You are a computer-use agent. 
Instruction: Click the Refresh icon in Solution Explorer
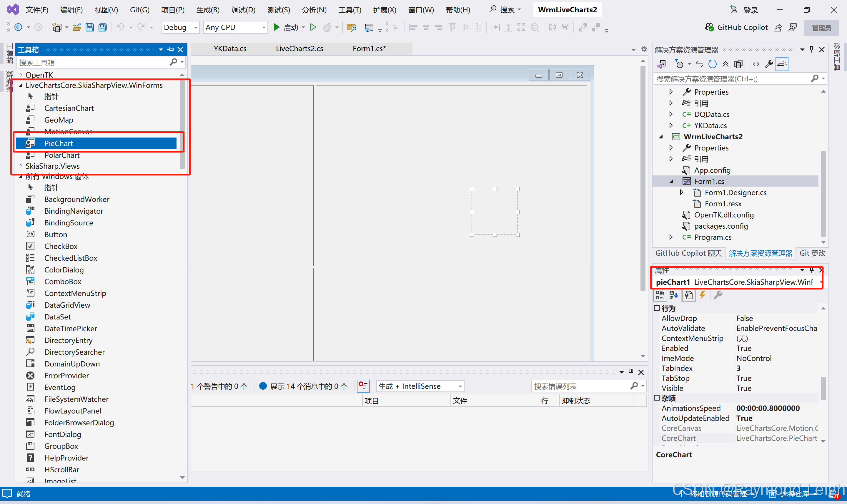712,64
